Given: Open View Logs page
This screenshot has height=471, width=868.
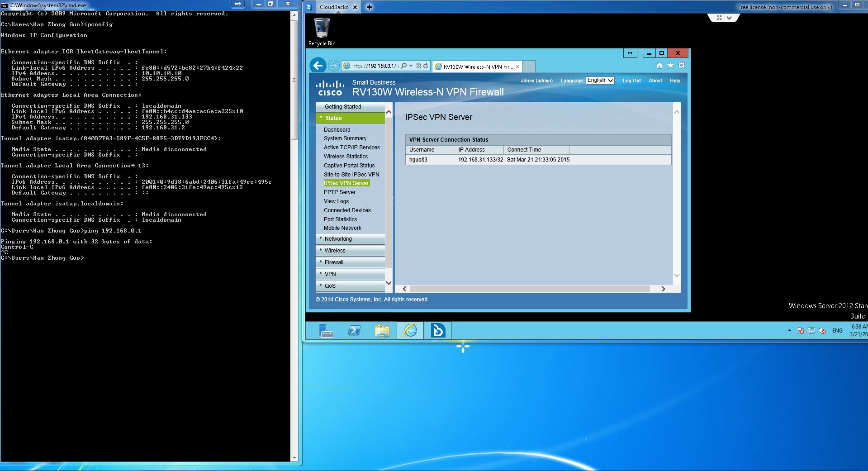Looking at the screenshot, I should click(x=336, y=201).
